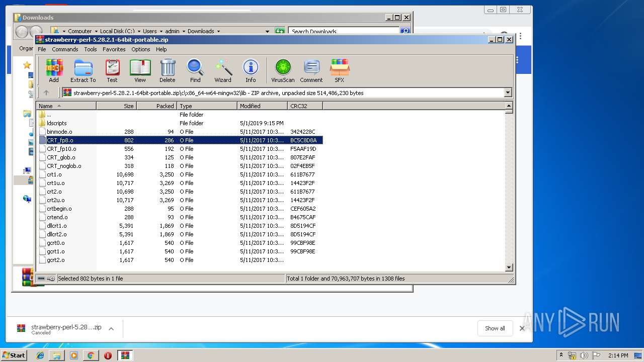Image resolution: width=644 pixels, height=362 pixels.
Task: Open the Find tool
Action: (x=195, y=71)
